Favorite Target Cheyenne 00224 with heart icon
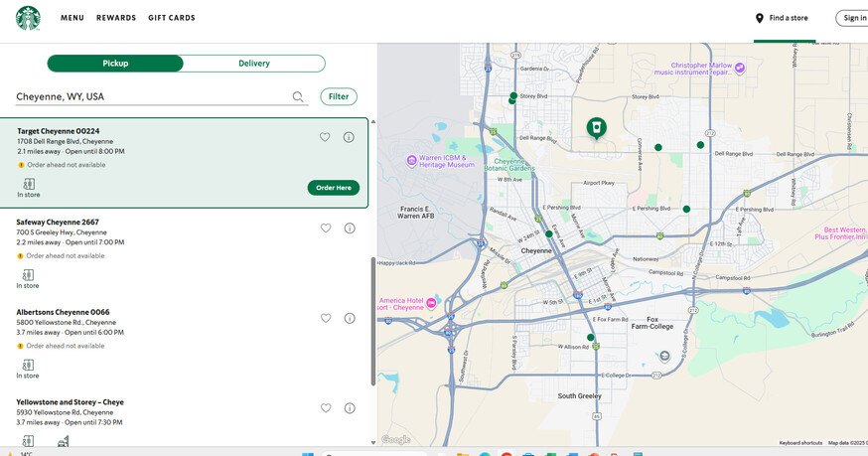868x456 pixels. click(x=325, y=138)
